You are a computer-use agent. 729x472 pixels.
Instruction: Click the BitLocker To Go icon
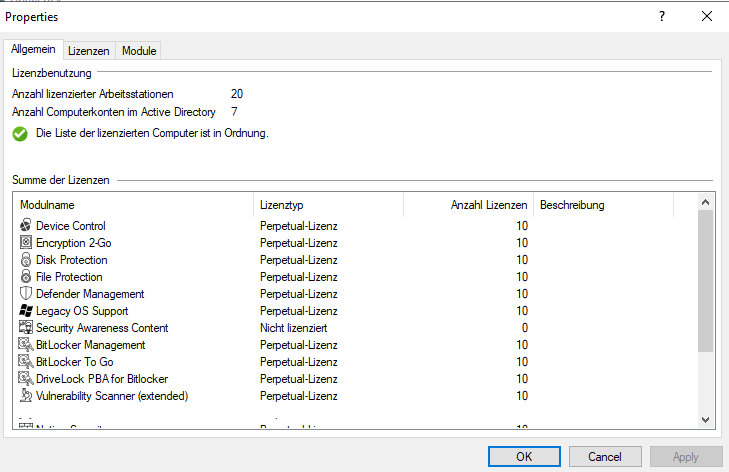click(26, 362)
